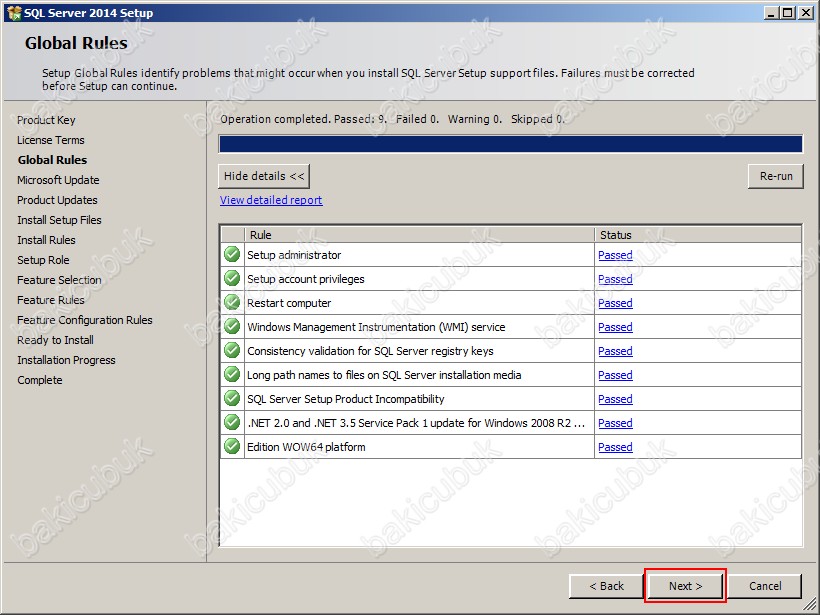The width and height of the screenshot is (820, 615).
Task: Select Install Rules step in sidebar
Action: [x=46, y=240]
